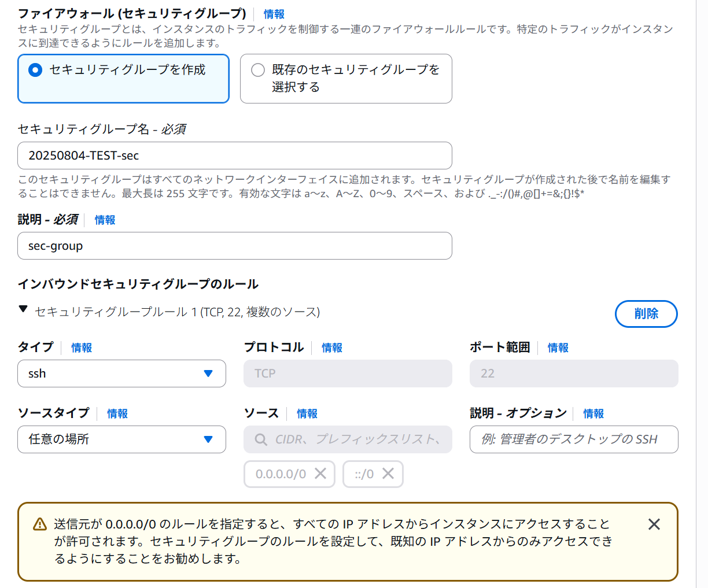Open 情報 link beside 説明 - オプション
Image resolution: width=708 pixels, height=588 pixels.
click(593, 413)
